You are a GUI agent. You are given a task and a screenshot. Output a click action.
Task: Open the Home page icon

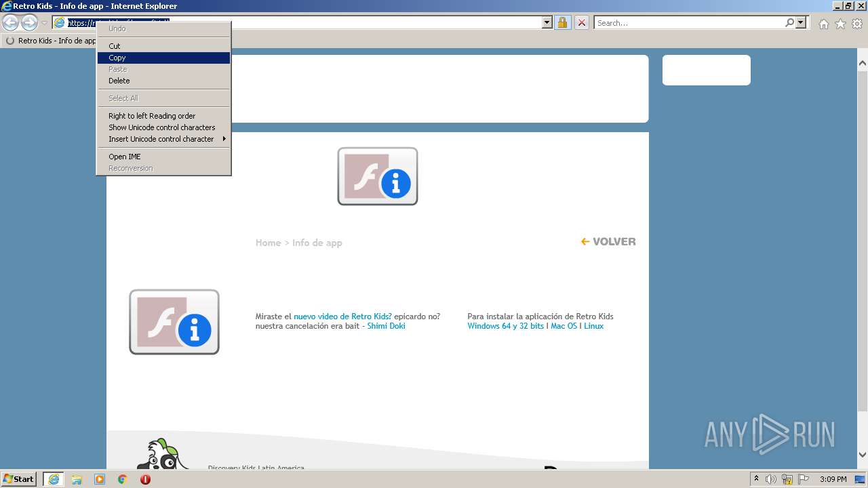823,24
